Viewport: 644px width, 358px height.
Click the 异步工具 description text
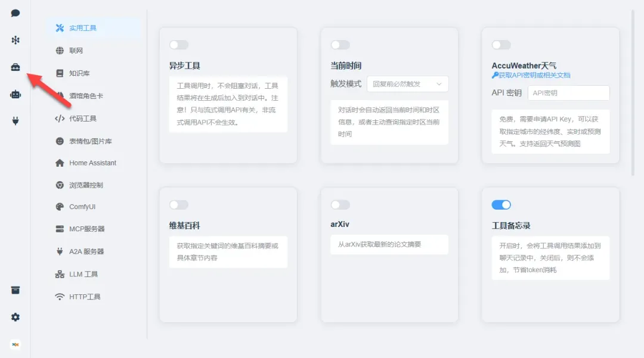228,104
